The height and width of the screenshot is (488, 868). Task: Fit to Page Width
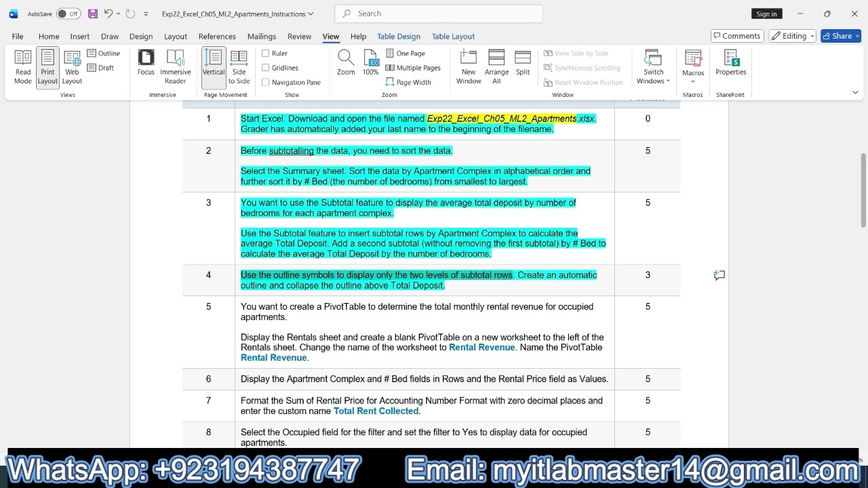click(408, 83)
